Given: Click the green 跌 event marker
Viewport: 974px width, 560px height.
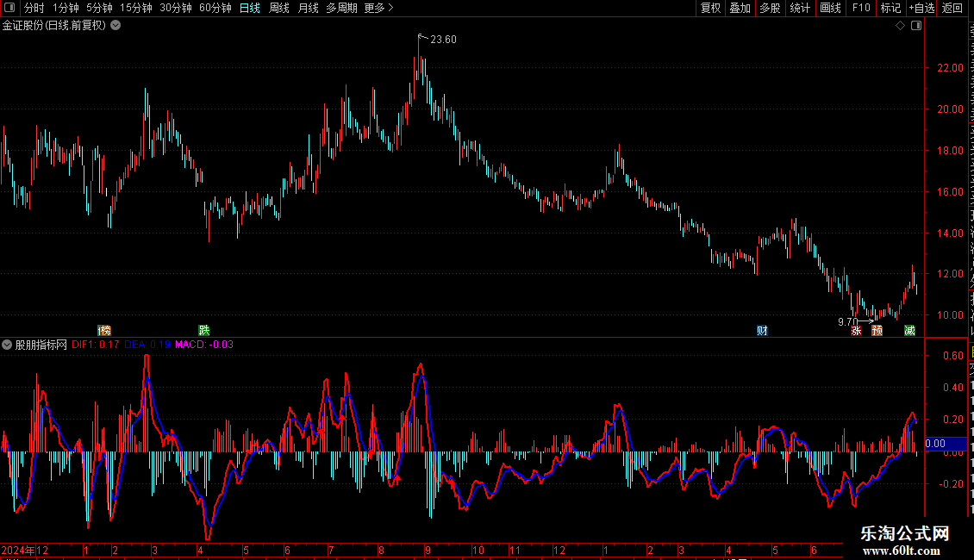Looking at the screenshot, I should click(203, 330).
